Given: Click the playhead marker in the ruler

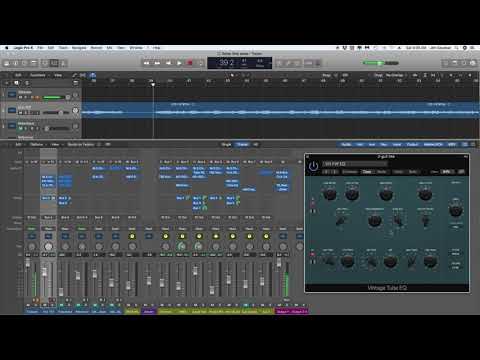Looking at the screenshot, I should (x=153, y=85).
